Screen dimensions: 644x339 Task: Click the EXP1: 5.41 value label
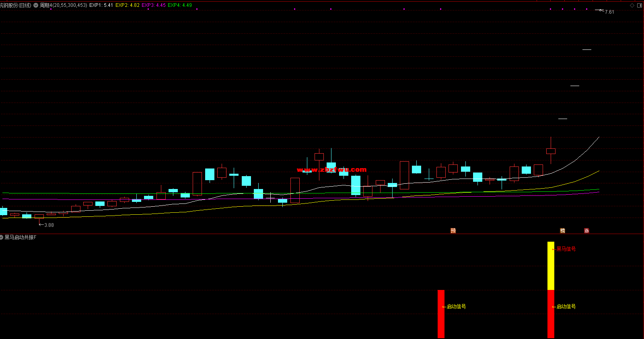tap(101, 5)
